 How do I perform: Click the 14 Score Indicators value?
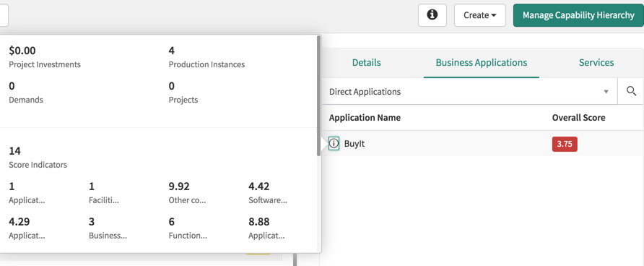coord(14,151)
